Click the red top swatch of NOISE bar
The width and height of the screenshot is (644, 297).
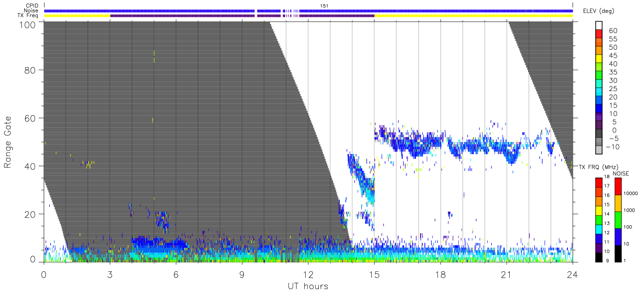619,186
